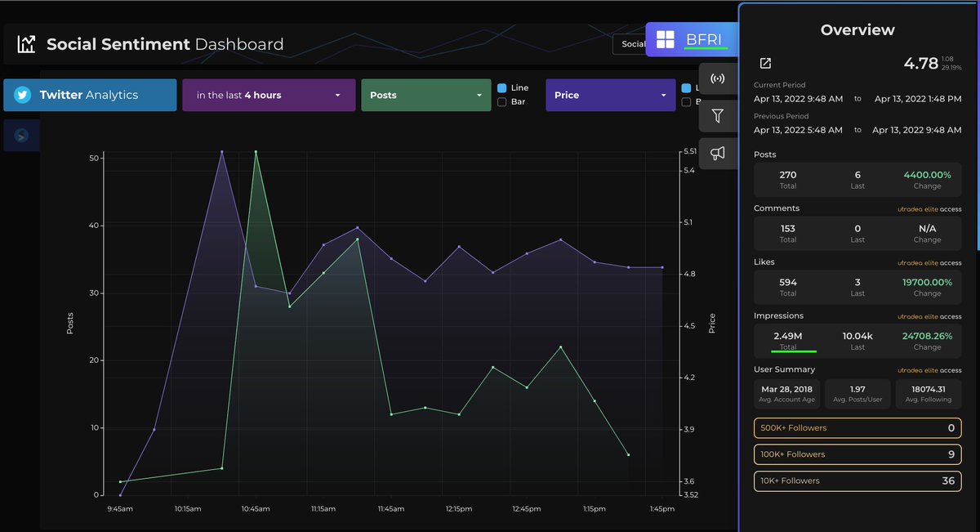Click the Posts total 270 cell
980x532 pixels.
tap(788, 180)
